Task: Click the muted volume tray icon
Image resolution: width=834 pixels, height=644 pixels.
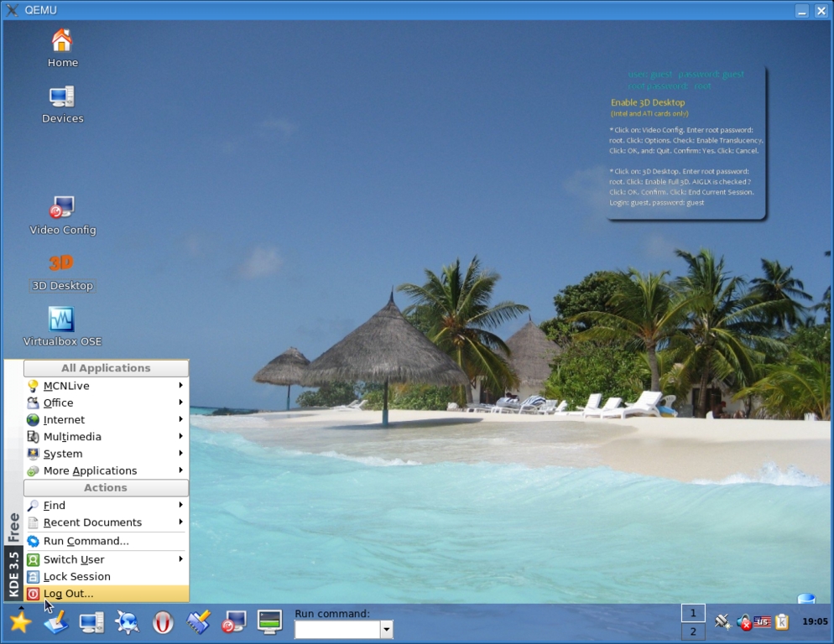Action: click(743, 621)
